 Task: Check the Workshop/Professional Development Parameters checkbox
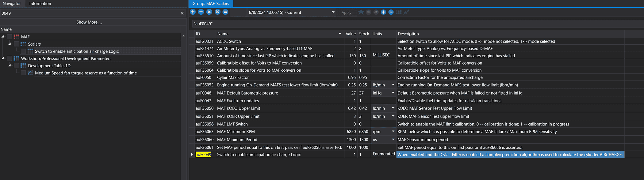tap(10, 58)
